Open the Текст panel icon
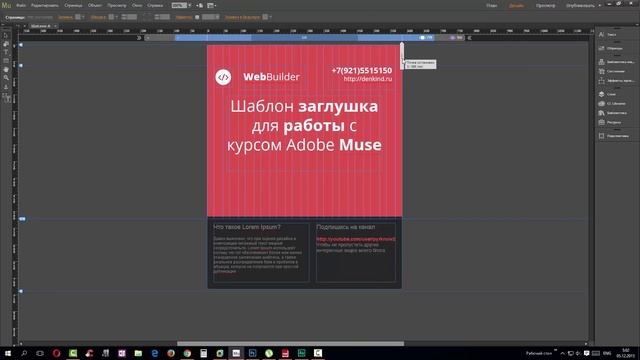Image resolution: width=640 pixels, height=360 pixels. coord(601,35)
